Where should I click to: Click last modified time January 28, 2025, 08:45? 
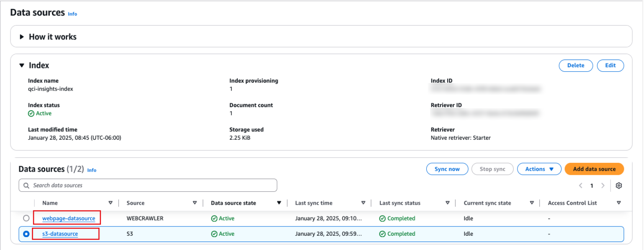[75, 138]
